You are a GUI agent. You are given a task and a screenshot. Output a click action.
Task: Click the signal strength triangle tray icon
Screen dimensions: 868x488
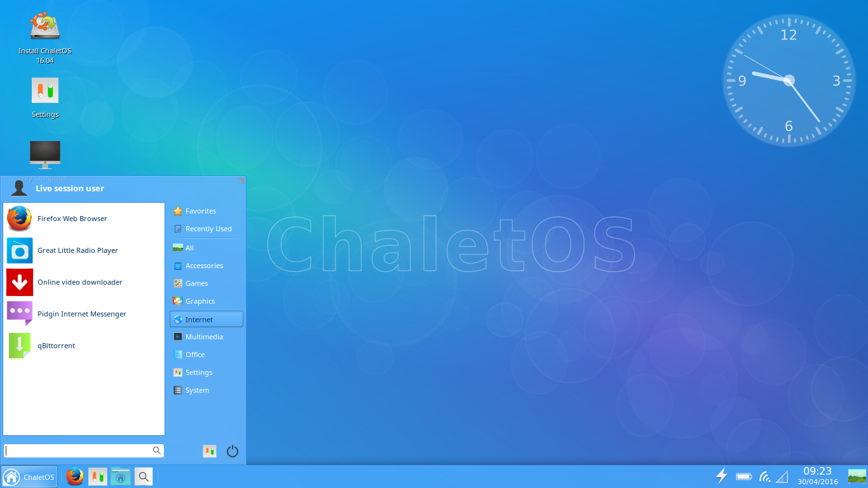[x=782, y=477]
